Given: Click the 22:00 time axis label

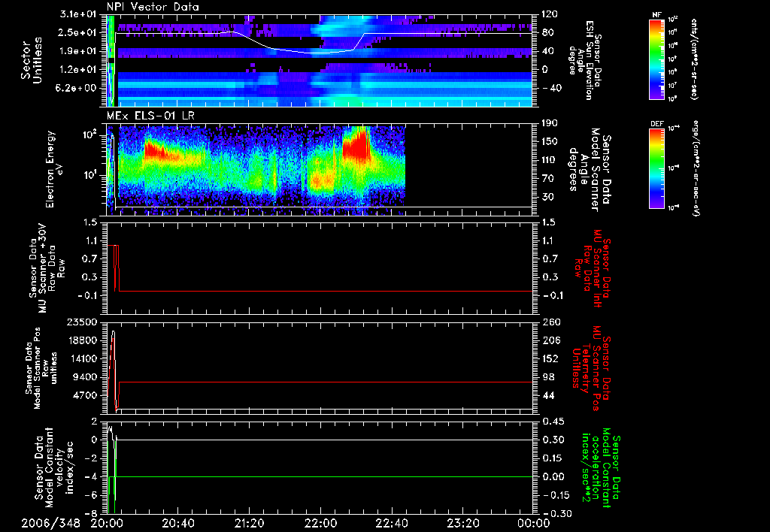Looking at the screenshot, I should [x=321, y=523].
